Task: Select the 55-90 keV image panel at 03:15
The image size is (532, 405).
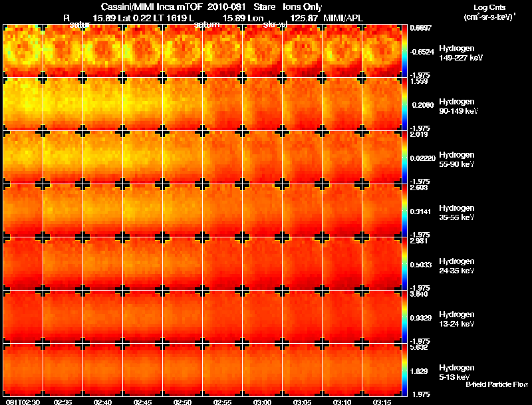Action: point(382,158)
